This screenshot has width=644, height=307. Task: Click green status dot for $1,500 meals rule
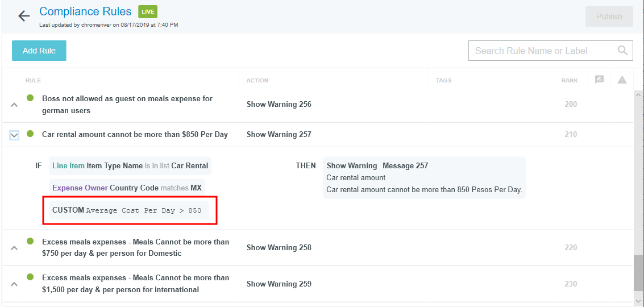click(x=31, y=277)
